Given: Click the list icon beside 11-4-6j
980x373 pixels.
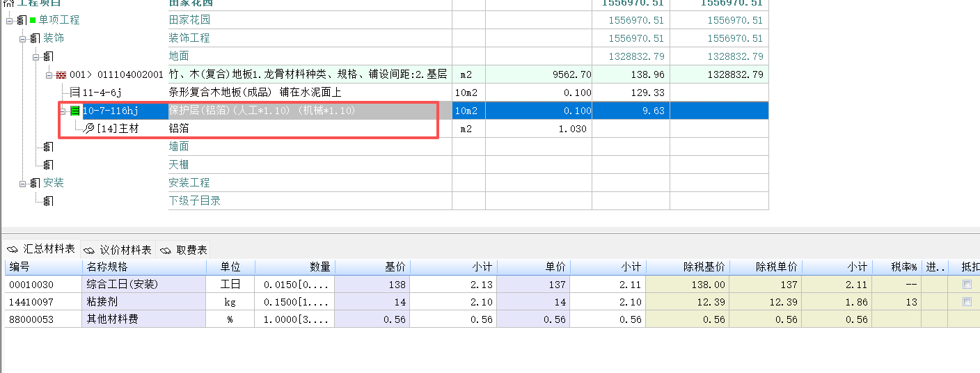Looking at the screenshot, I should 74,93.
